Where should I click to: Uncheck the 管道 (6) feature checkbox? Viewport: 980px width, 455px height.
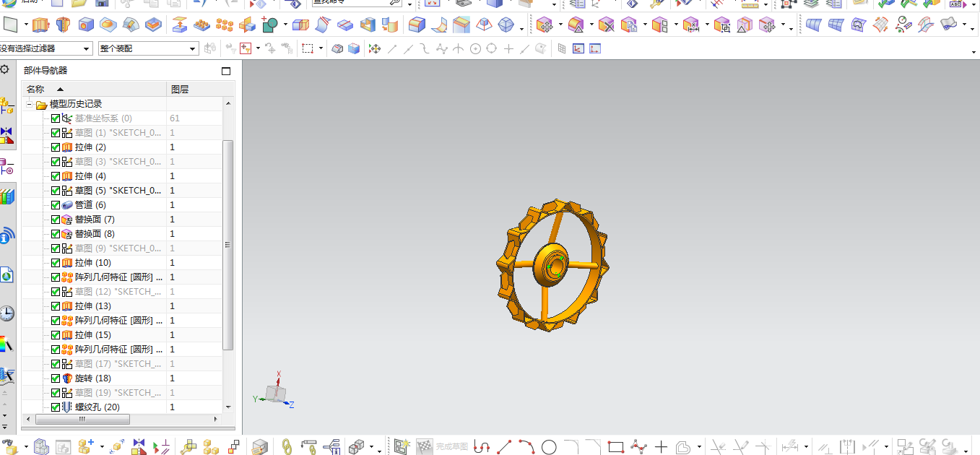pos(56,205)
